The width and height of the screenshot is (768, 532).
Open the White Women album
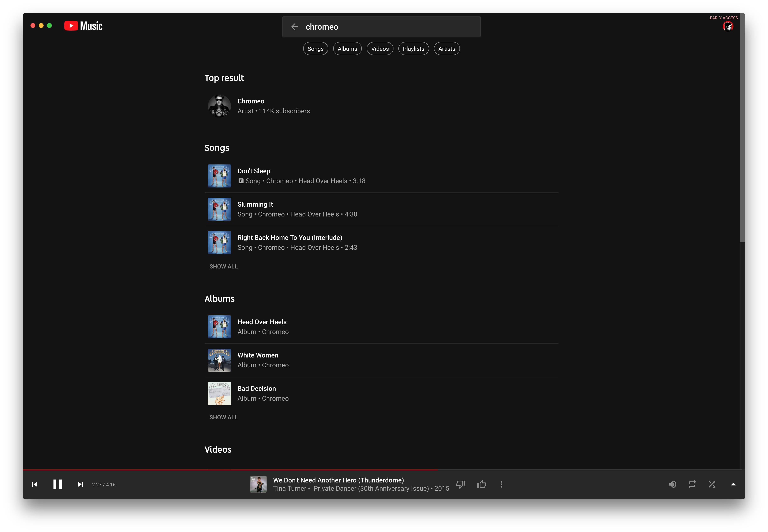point(258,355)
